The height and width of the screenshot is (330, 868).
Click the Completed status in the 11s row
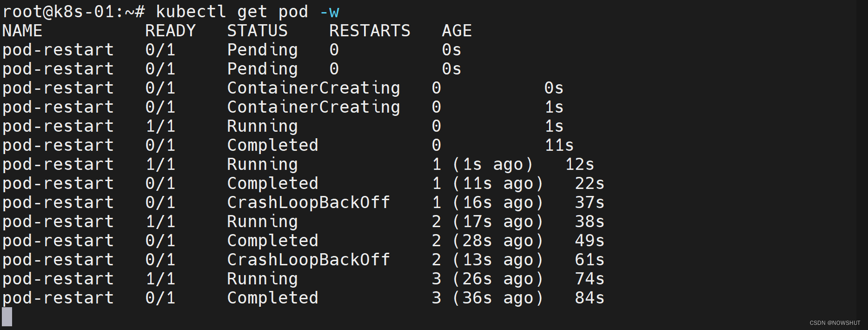[x=272, y=145]
